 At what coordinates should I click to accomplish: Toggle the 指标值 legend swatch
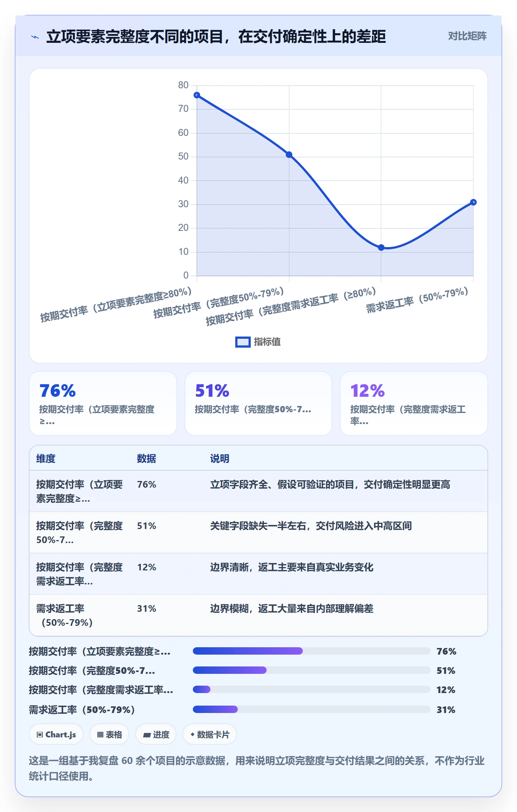click(243, 342)
